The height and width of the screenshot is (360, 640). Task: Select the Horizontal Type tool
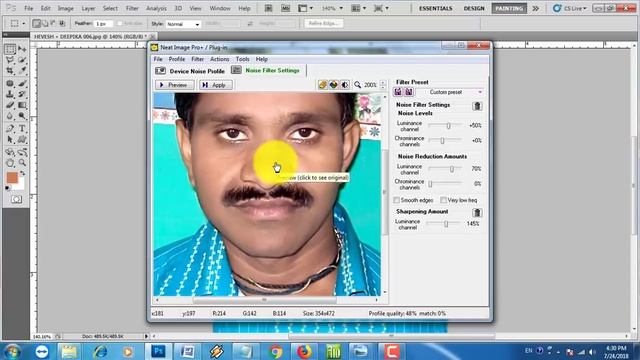coord(22,129)
